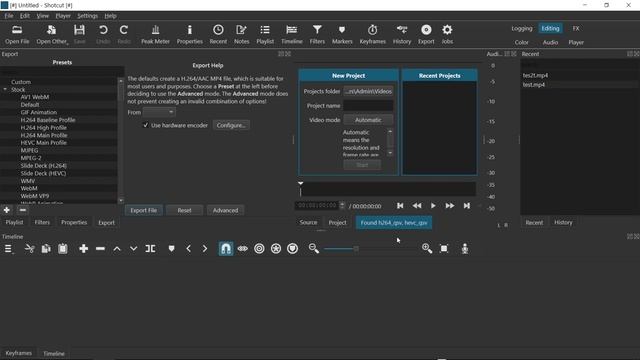
Task: Collapse the Stock presets tree
Action: point(5,89)
